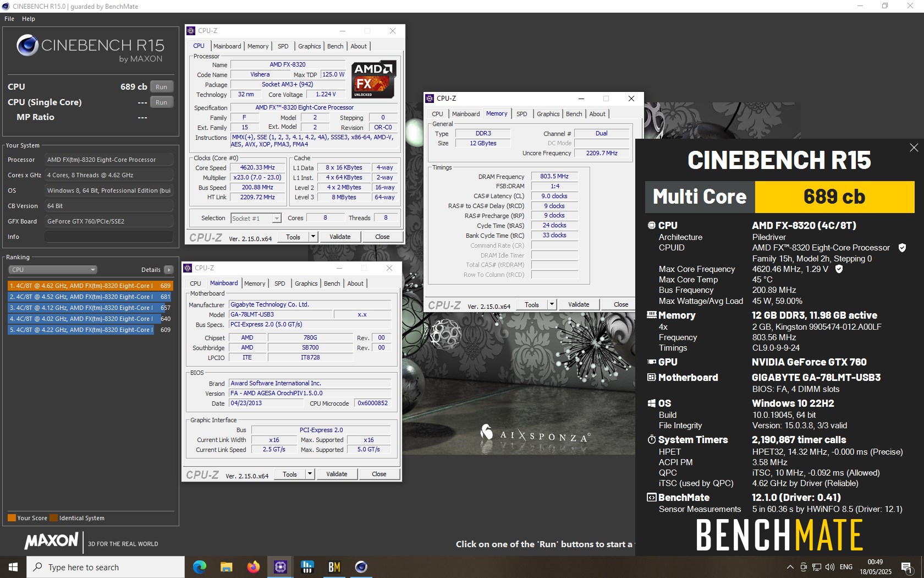Viewport: 924px width, 578px height.
Task: Click ranking Details arrow button
Action: [169, 270]
